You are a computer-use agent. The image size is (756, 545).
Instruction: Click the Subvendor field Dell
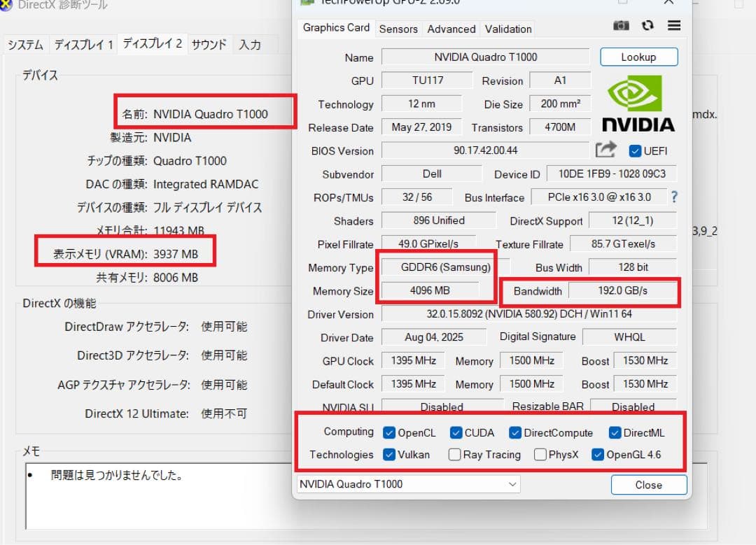coord(431,174)
